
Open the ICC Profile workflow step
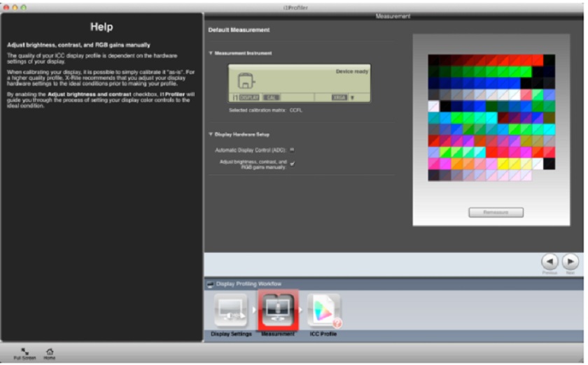pos(323,311)
